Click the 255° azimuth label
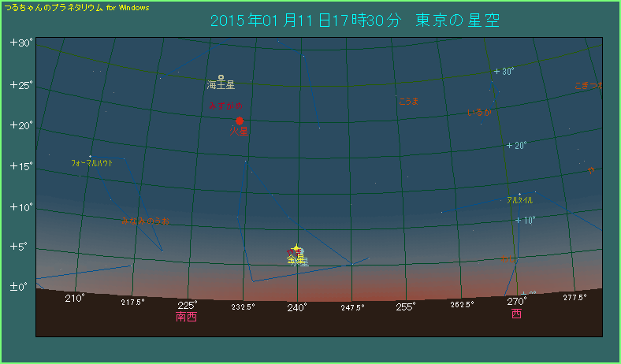Image resolution: width=621 pixels, height=364 pixels. 406,307
